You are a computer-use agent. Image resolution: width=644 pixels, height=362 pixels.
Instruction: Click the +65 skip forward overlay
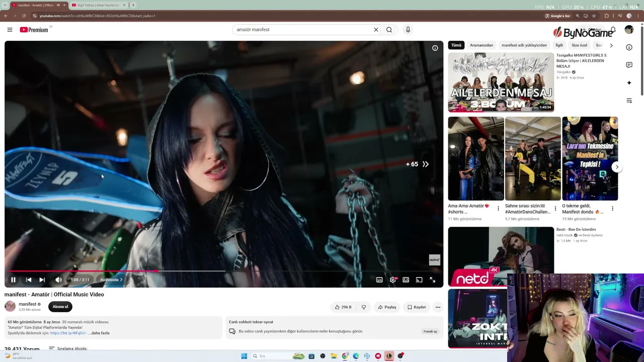click(x=418, y=164)
